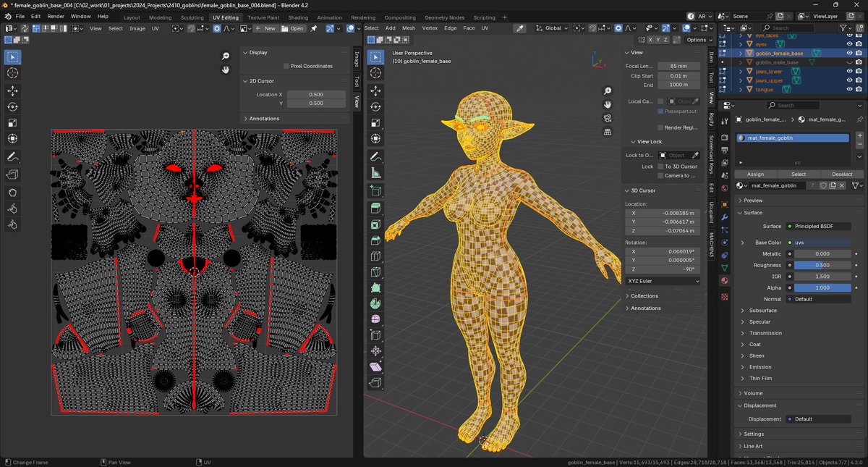
Task: Select the Scale tool in the 3D viewport toolbar
Action: pos(375,122)
